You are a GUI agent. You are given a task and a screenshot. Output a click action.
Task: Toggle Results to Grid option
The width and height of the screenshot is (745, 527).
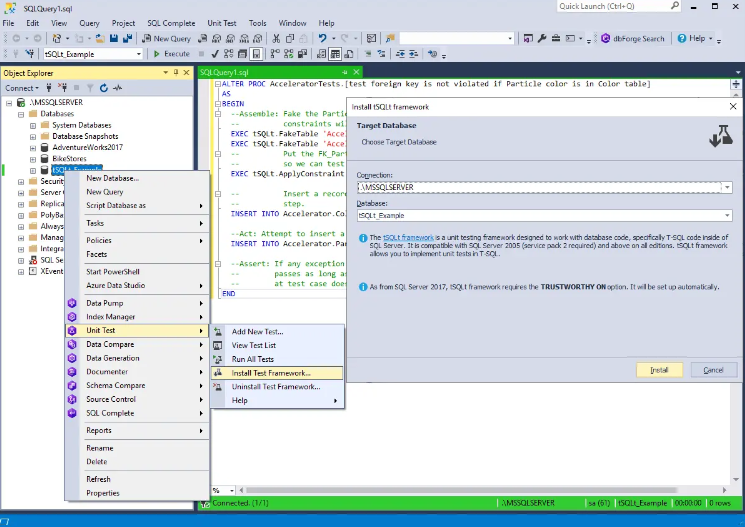335,54
